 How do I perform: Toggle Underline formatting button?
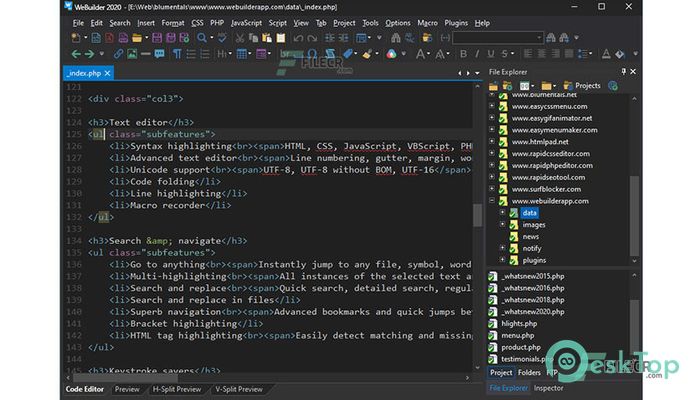coord(491,54)
